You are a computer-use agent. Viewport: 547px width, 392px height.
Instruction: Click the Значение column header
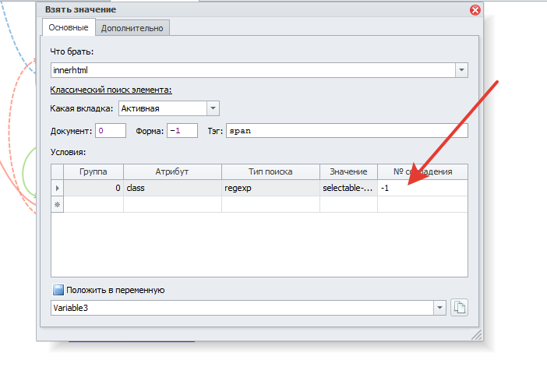click(348, 171)
